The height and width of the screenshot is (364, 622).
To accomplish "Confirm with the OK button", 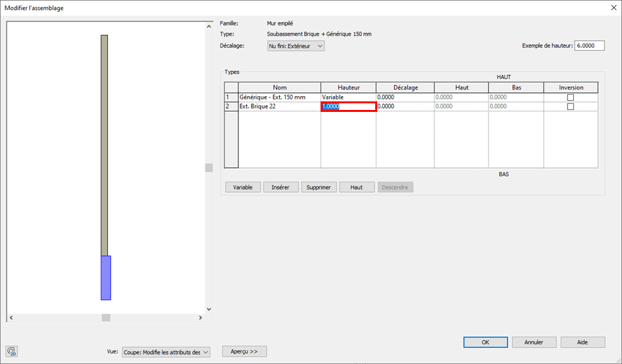I will (485, 342).
